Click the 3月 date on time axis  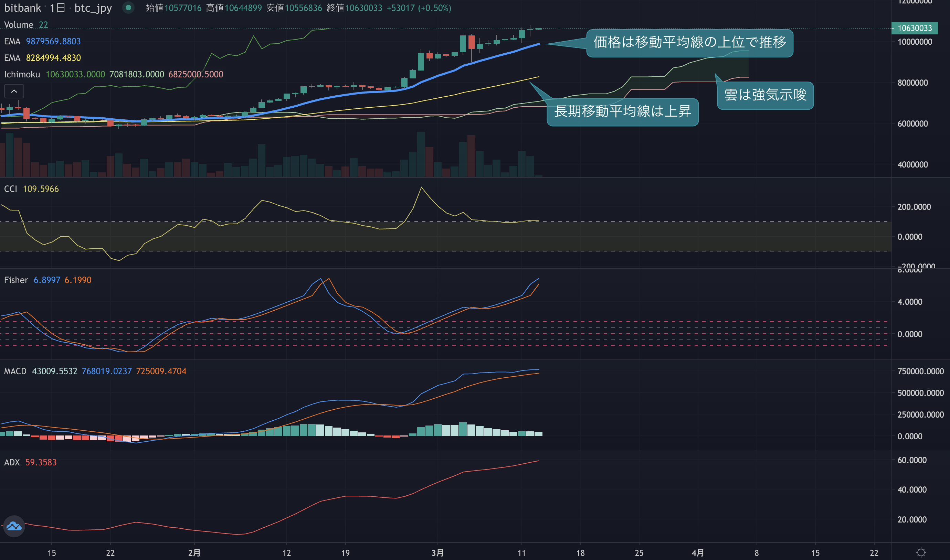pos(437,553)
